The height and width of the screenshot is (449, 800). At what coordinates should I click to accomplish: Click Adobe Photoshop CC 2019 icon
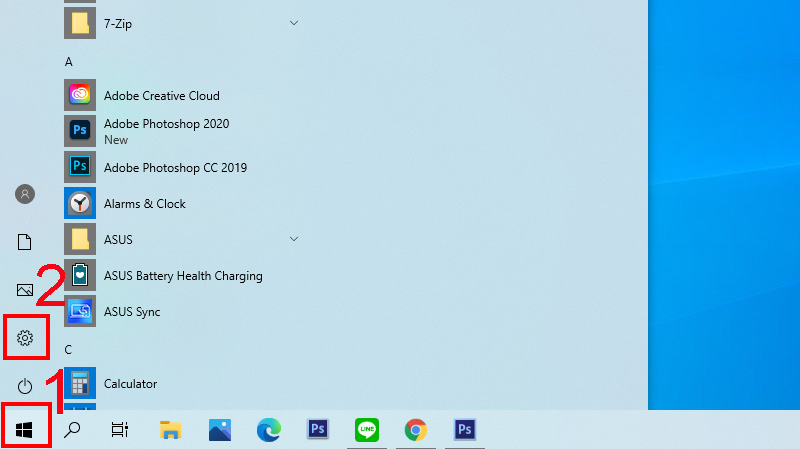(80, 167)
